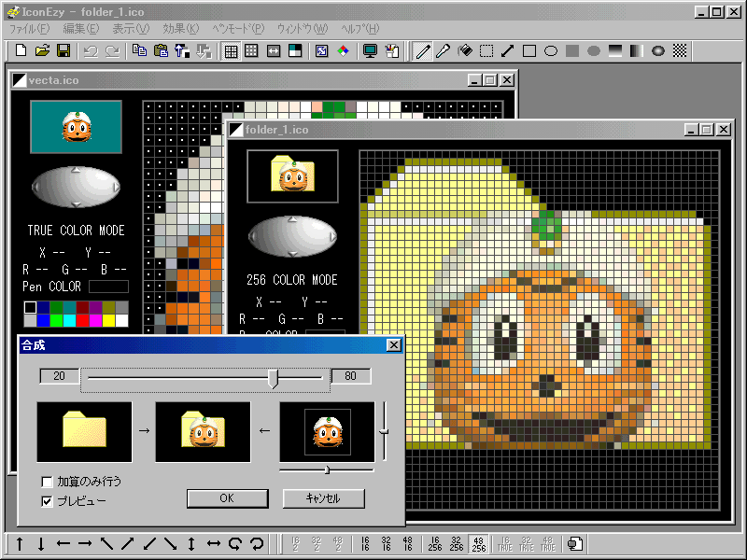Select the 48x48 256-color format

(478, 544)
